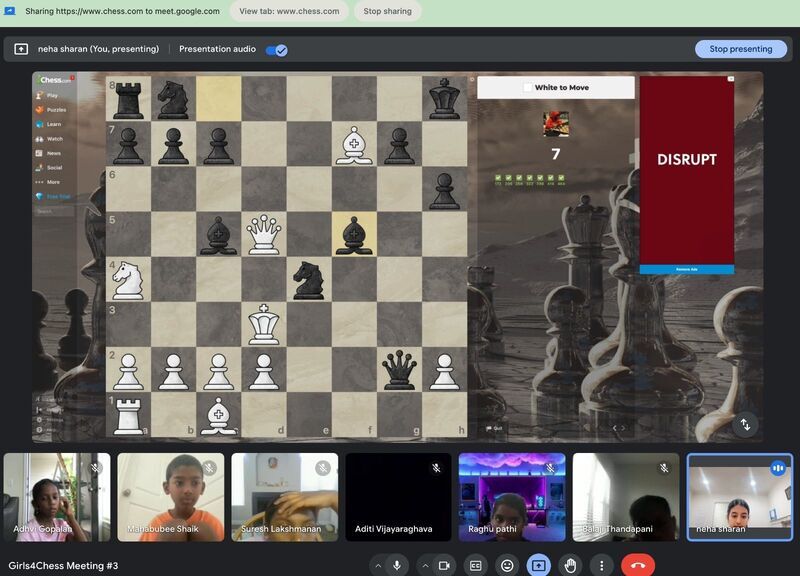Select Raghu pathi's video tile

(512, 496)
